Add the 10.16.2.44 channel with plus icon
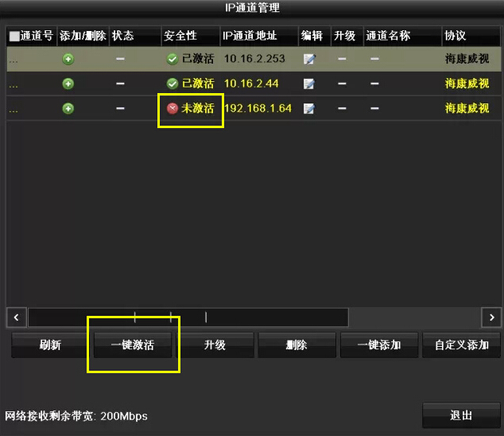This screenshot has width=504, height=436. click(x=68, y=84)
